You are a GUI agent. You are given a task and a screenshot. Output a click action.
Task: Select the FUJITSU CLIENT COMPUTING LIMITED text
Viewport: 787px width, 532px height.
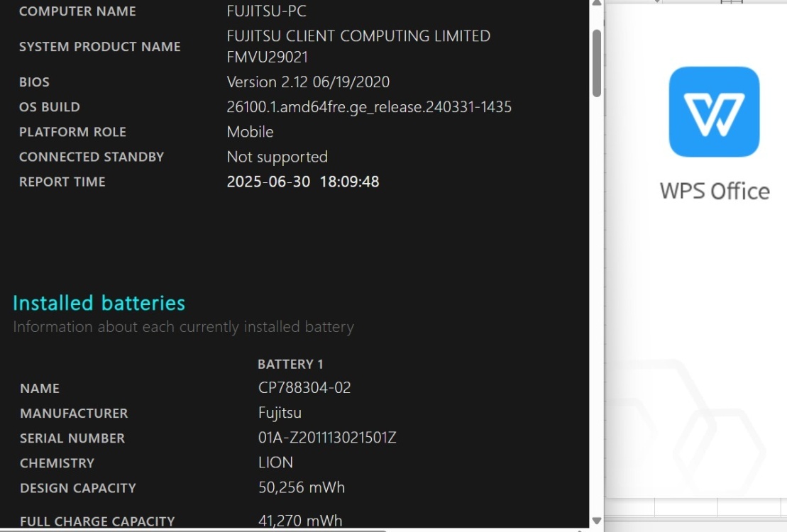[358, 36]
